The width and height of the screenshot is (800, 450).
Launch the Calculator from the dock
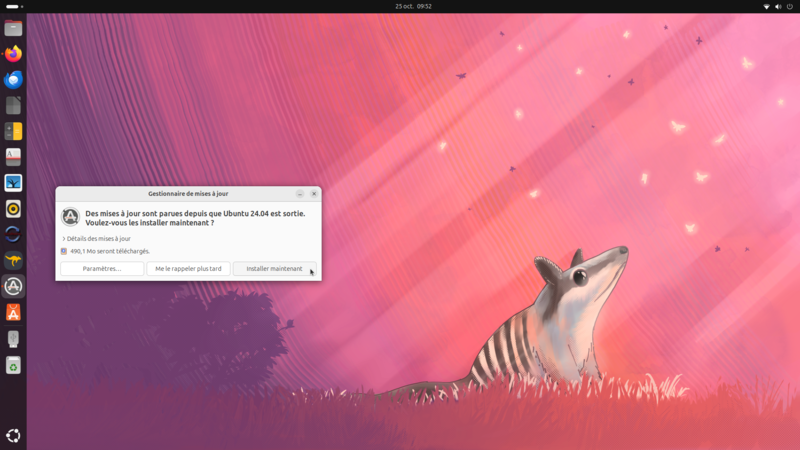coord(13,131)
